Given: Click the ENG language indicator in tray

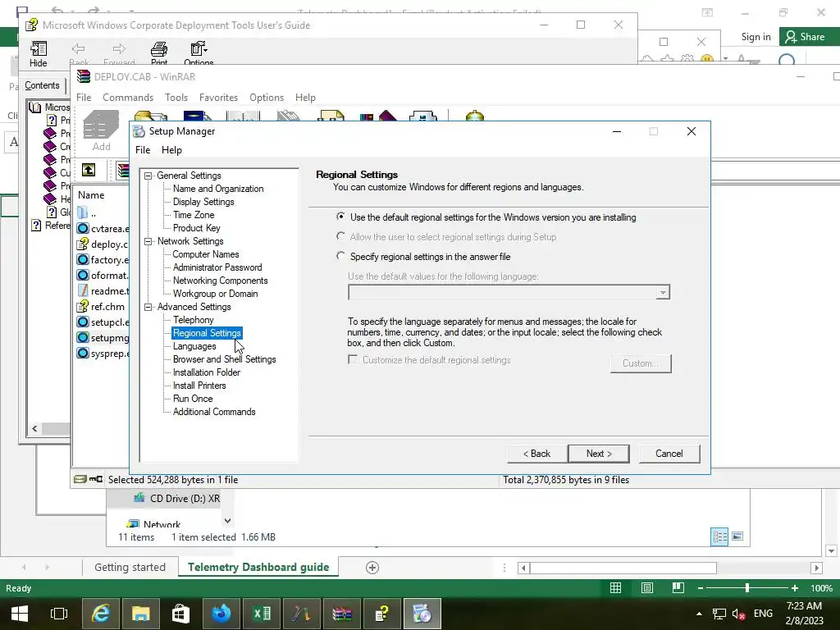Looking at the screenshot, I should pos(763,614).
